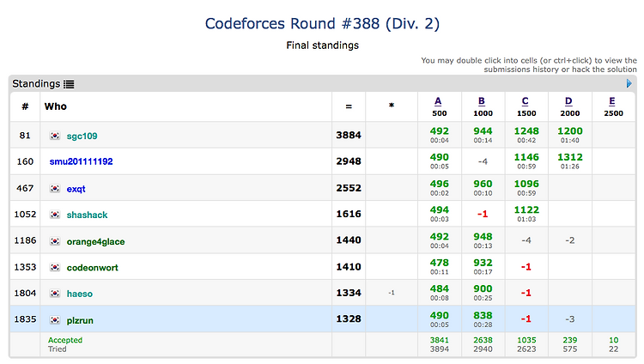The width and height of the screenshot is (644, 364).
Task: Click the flag icon beside exqt
Action: click(x=55, y=189)
